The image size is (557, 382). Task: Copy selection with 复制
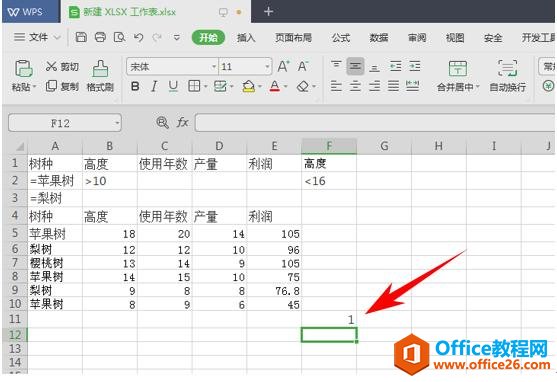[62, 86]
